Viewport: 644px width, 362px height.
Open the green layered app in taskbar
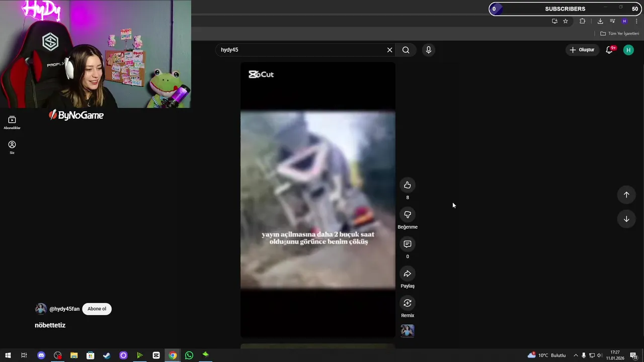click(205, 355)
